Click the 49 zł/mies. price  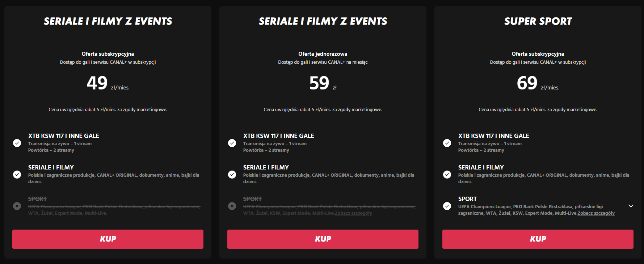coord(108,83)
